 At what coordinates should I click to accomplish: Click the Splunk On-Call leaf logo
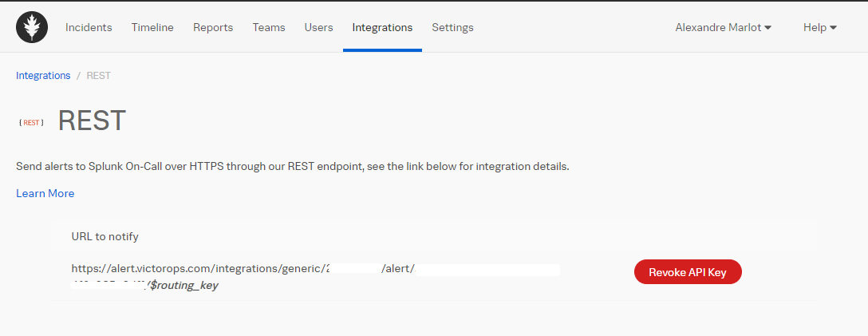pos(32,27)
